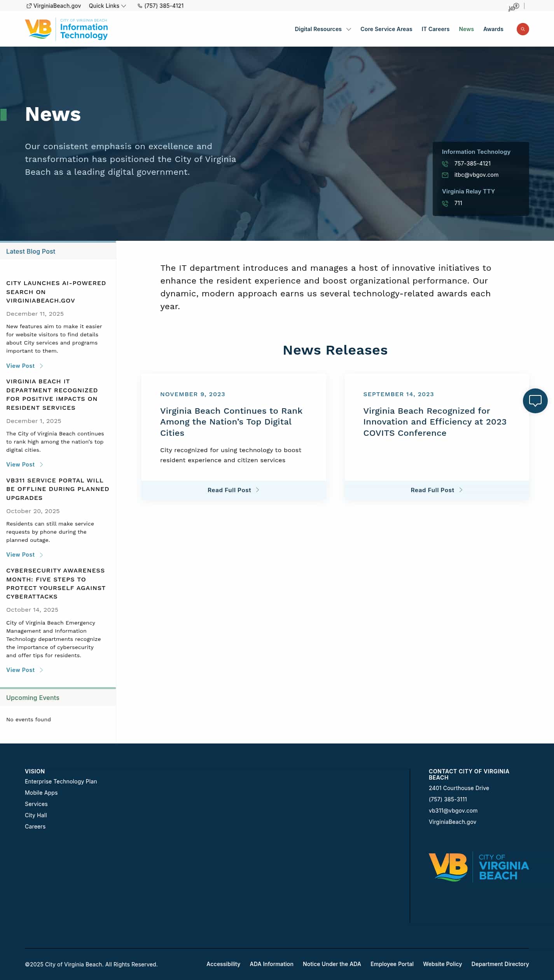This screenshot has width=554, height=980.
Task: Click the red search button
Action: point(523,29)
